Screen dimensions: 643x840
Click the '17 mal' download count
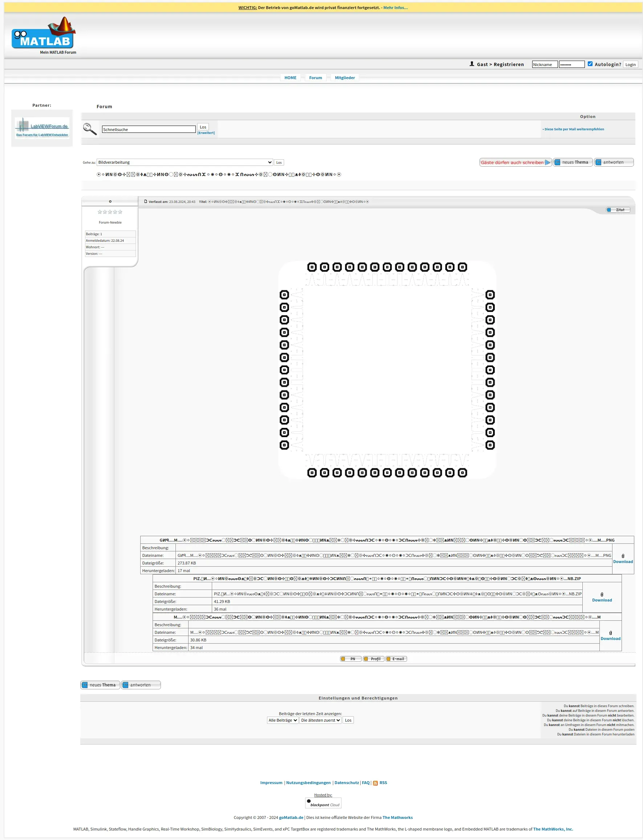(x=184, y=571)
